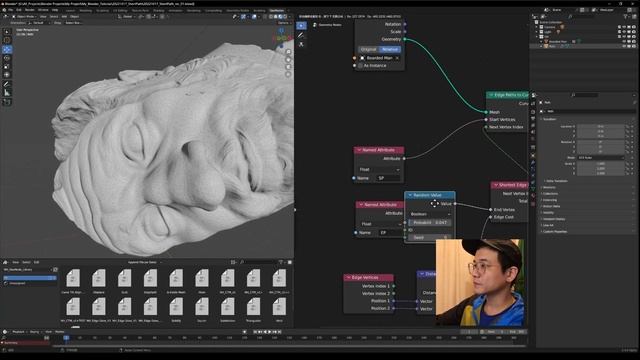Jump to timeline start frame button
This screenshot has width=640, height=360.
255,332
